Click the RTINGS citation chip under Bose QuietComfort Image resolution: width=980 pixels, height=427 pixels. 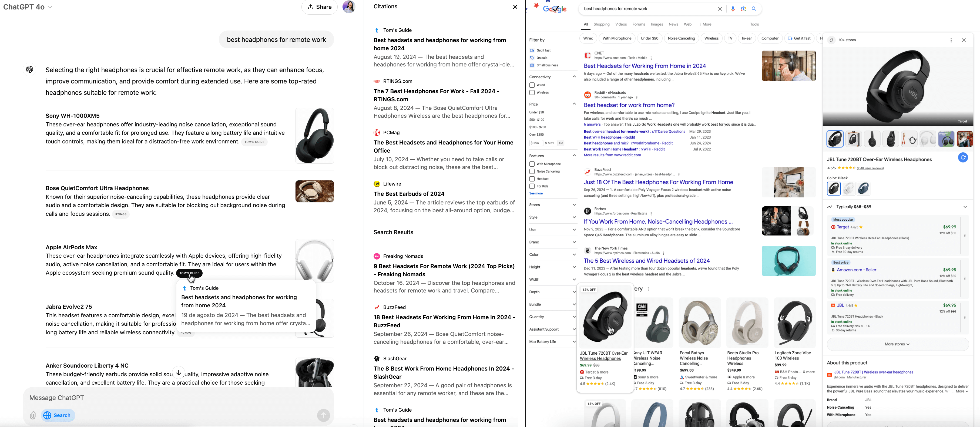pos(121,214)
